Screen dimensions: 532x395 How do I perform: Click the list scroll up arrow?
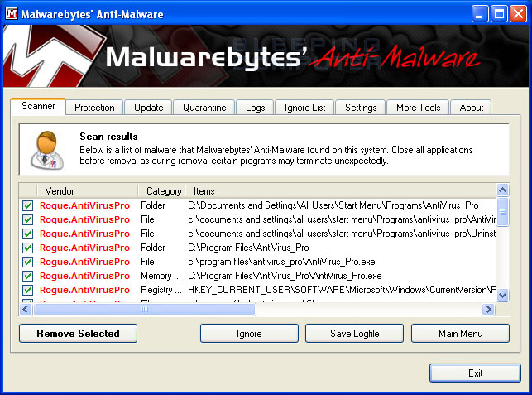[x=502, y=191]
